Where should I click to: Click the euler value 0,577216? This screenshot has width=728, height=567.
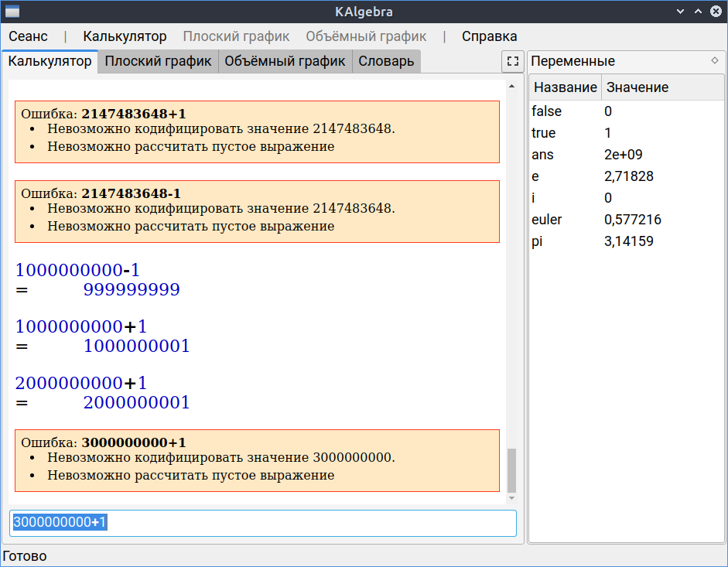[632, 220]
